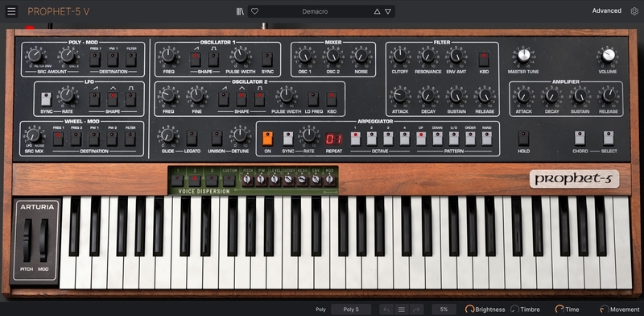Click the Mixer NOISE knob
Screen dimensions: 644x316
pos(361,55)
